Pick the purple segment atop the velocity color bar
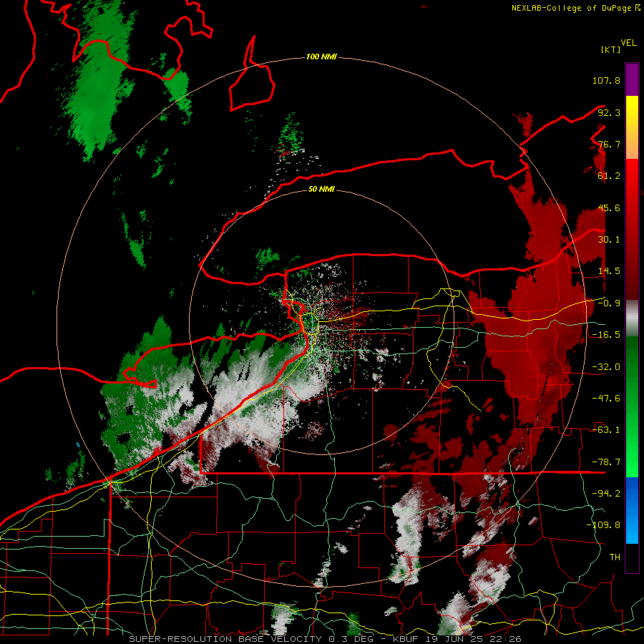The image size is (644, 644). 632,79
